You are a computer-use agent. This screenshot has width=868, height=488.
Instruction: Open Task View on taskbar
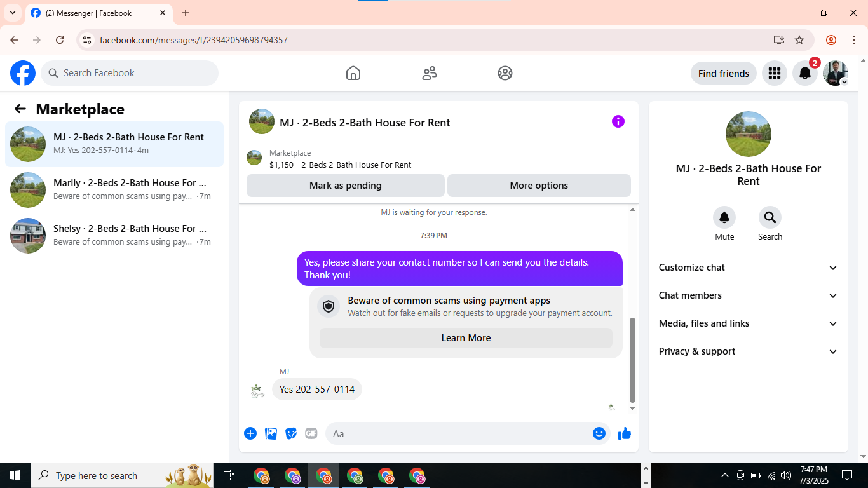(x=229, y=475)
